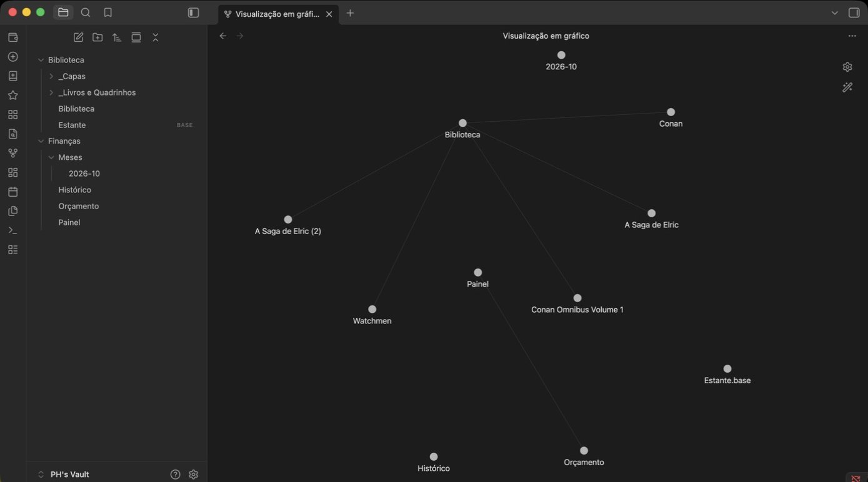Open the bookmarks tab in left sidebar
The width and height of the screenshot is (868, 482).
(x=107, y=12)
